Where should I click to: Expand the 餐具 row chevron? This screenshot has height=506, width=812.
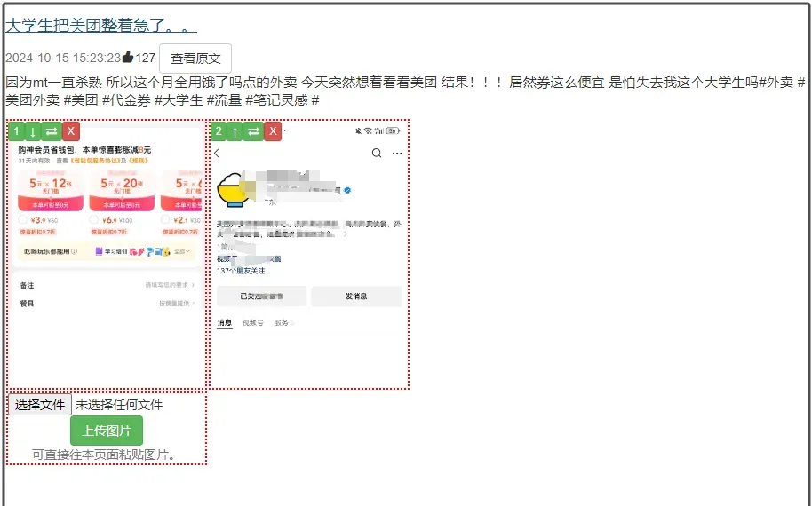click(x=194, y=304)
